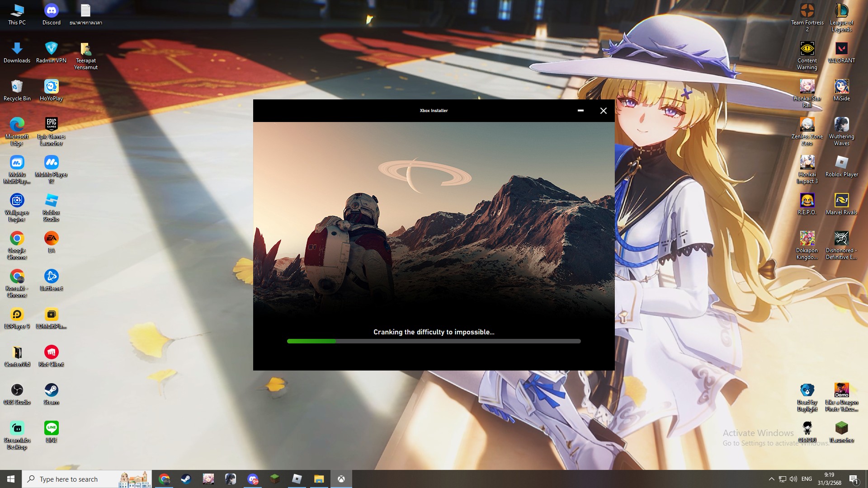The width and height of the screenshot is (868, 488).
Task: Launch Discord from the desktop
Action: point(51,14)
